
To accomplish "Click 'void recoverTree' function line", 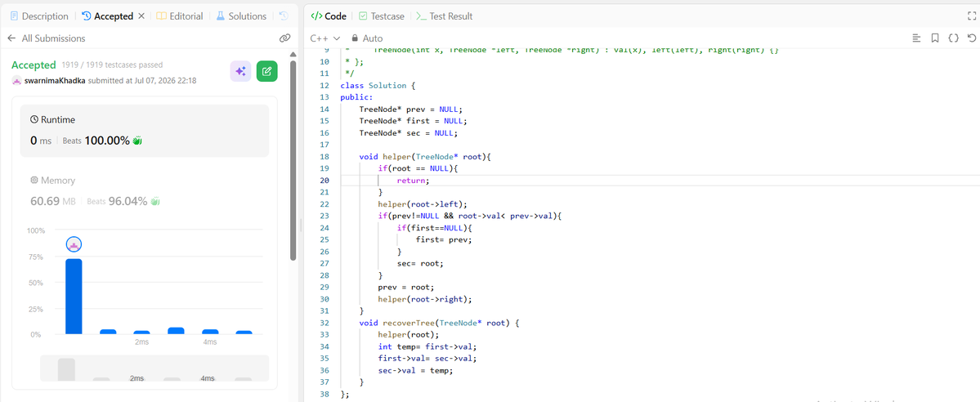I will point(440,323).
